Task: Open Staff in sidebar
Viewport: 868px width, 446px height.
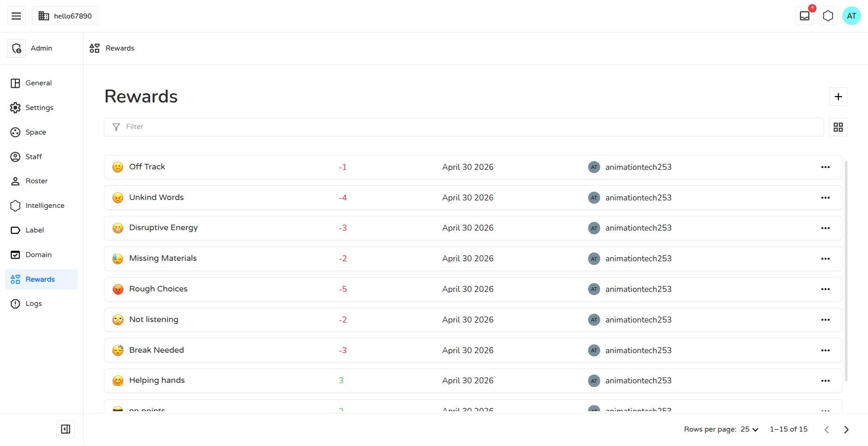Action: click(x=41, y=157)
